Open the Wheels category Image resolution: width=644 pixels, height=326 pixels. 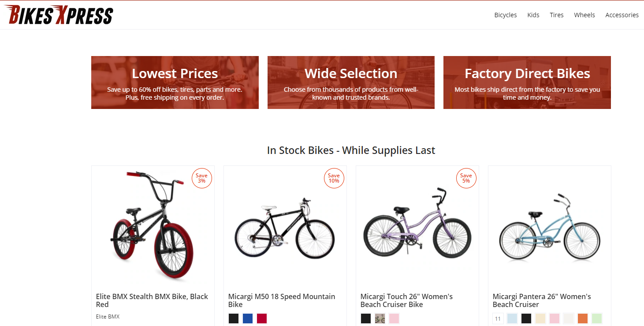click(x=584, y=15)
